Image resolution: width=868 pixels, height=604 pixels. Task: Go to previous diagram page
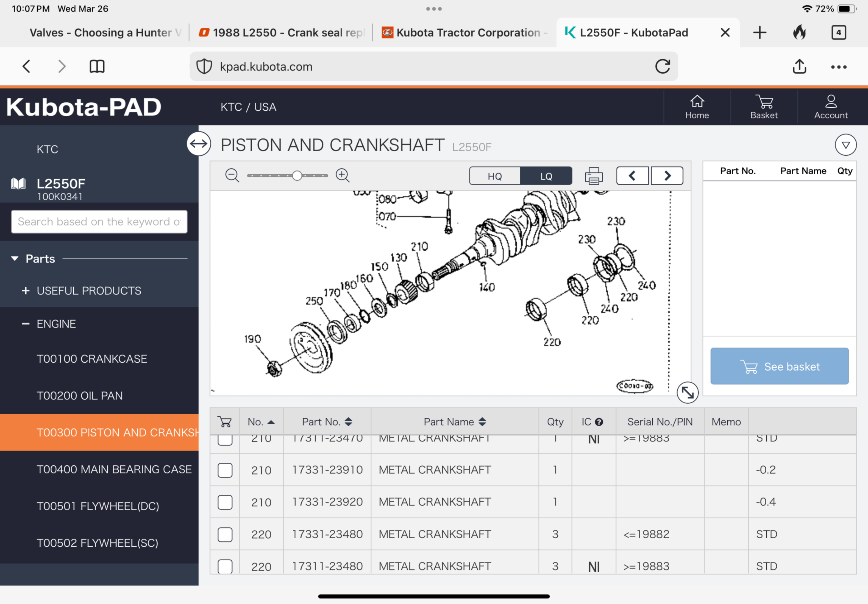632,176
